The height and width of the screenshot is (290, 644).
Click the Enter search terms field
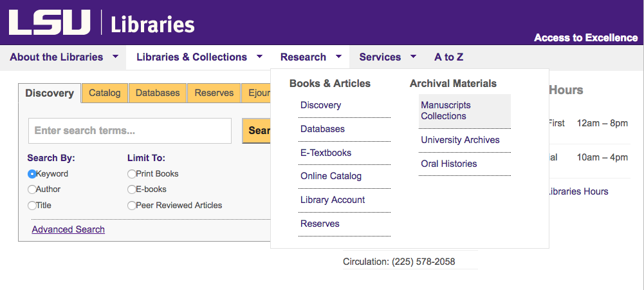(x=130, y=131)
